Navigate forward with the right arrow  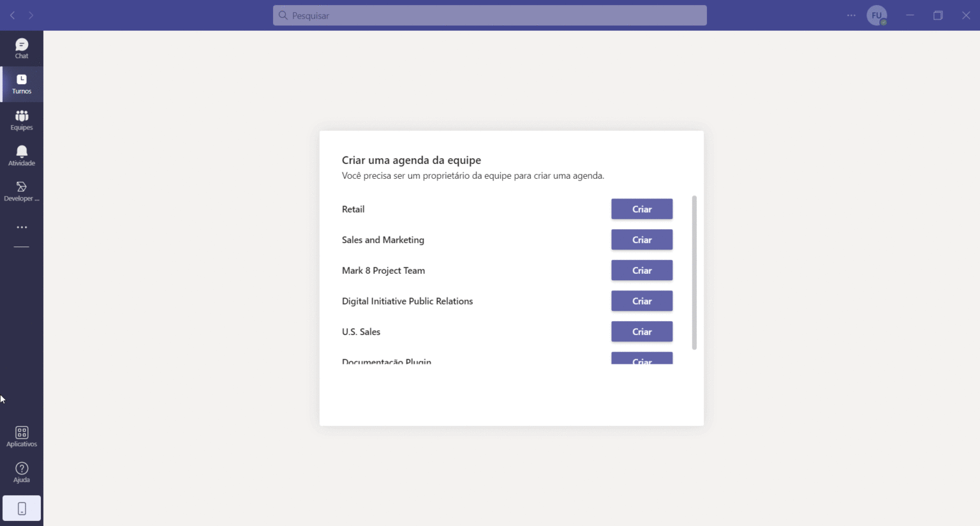(x=31, y=15)
